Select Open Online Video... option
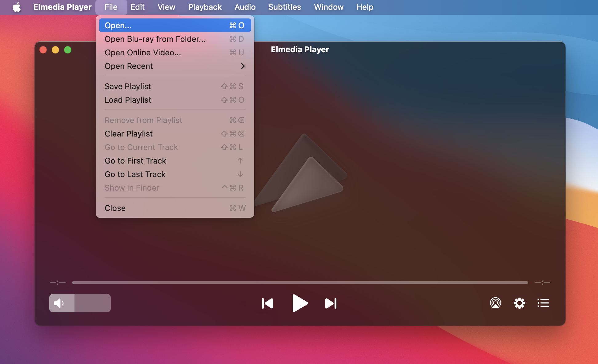 (143, 53)
